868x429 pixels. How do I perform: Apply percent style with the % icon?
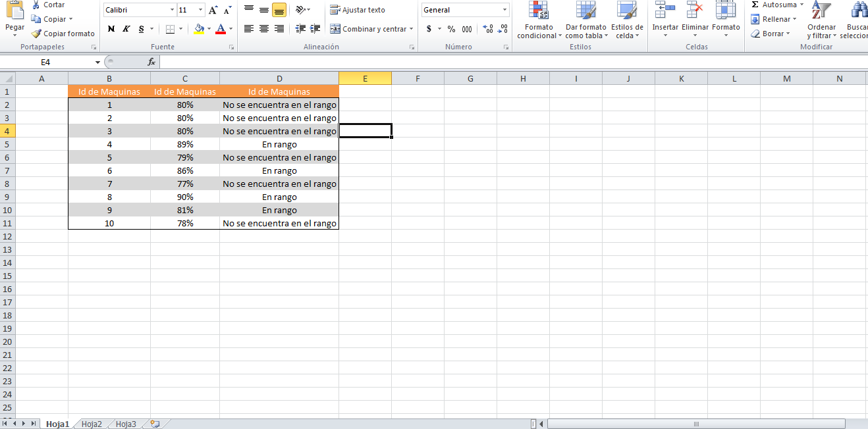tap(450, 30)
